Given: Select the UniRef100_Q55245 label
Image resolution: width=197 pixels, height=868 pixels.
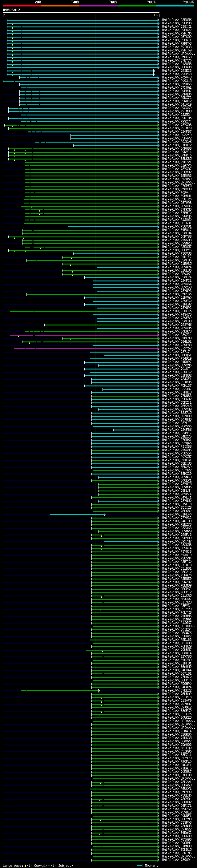Looking at the screenshot, I should [x=177, y=406].
